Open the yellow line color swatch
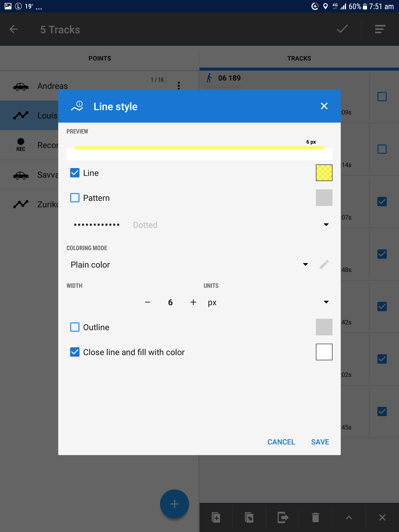Screen dimensions: 399x532 click(x=324, y=173)
